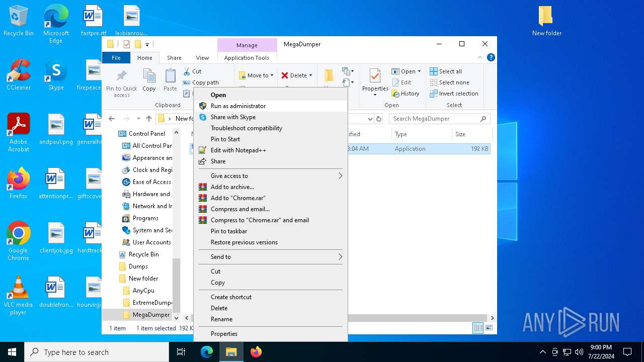Click Run as administrator in context menu
This screenshot has height=362, width=644.
(270, 106)
